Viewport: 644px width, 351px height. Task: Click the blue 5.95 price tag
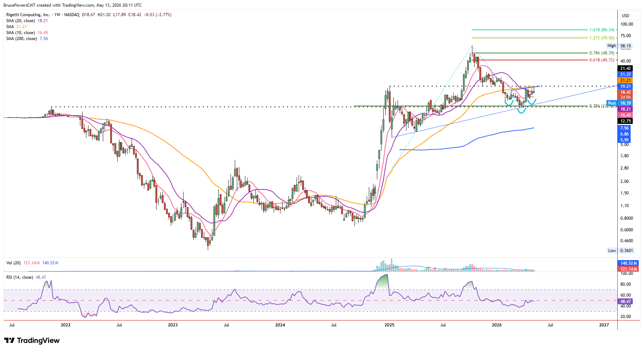click(x=624, y=140)
